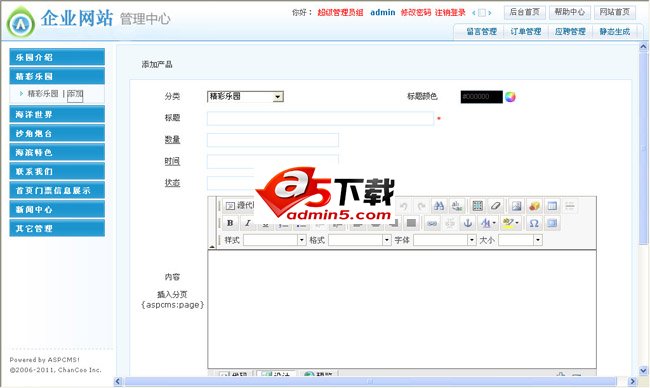Screen dimensions: 650x388
Task: Open the 样式 style dropdown
Action: (x=274, y=240)
